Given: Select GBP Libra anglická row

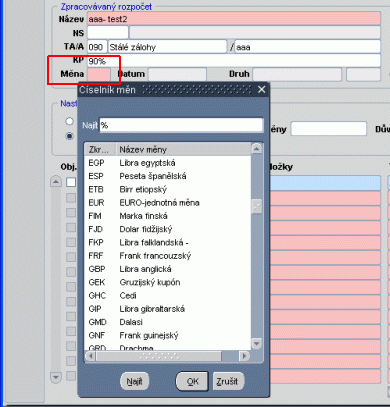Looking at the screenshot, I should (168, 269).
